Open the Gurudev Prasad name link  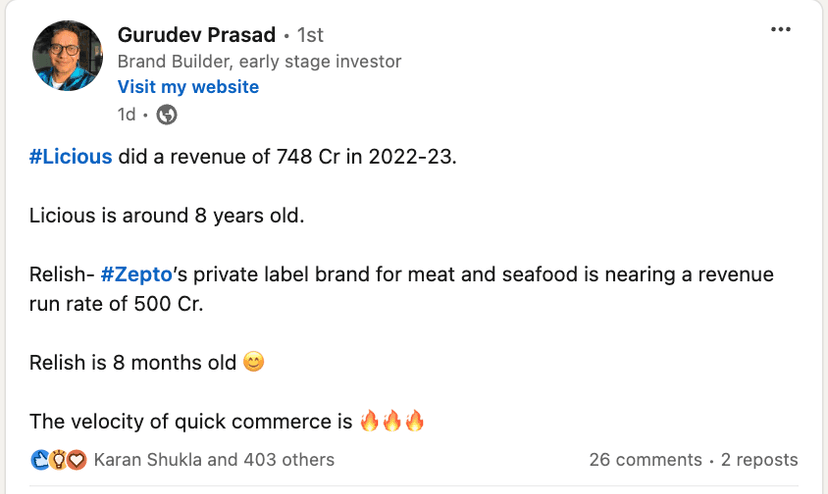196,35
